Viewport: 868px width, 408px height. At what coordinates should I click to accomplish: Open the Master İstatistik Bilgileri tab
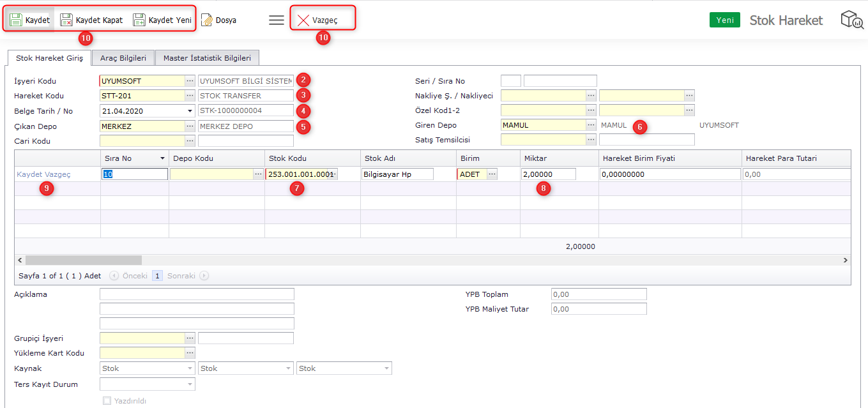[207, 58]
